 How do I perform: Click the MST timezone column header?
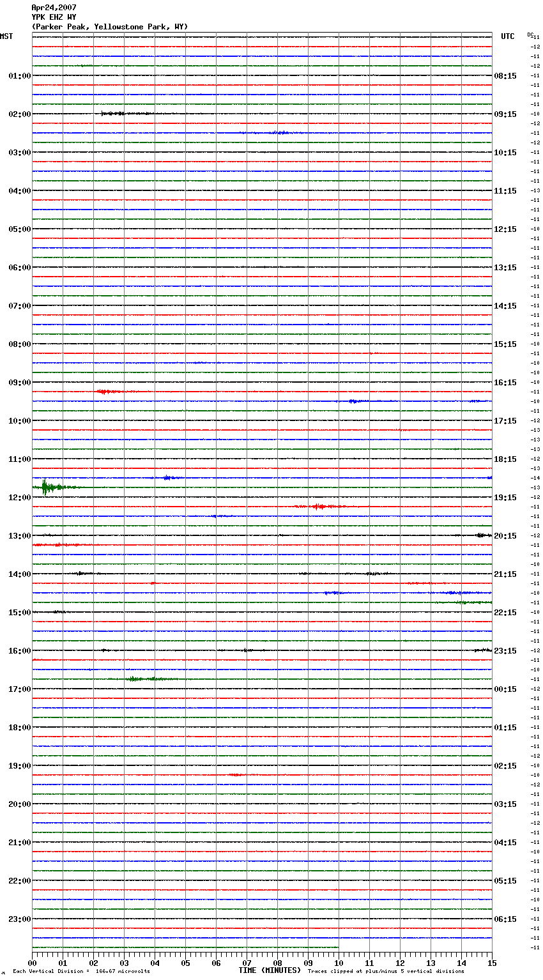(6, 36)
